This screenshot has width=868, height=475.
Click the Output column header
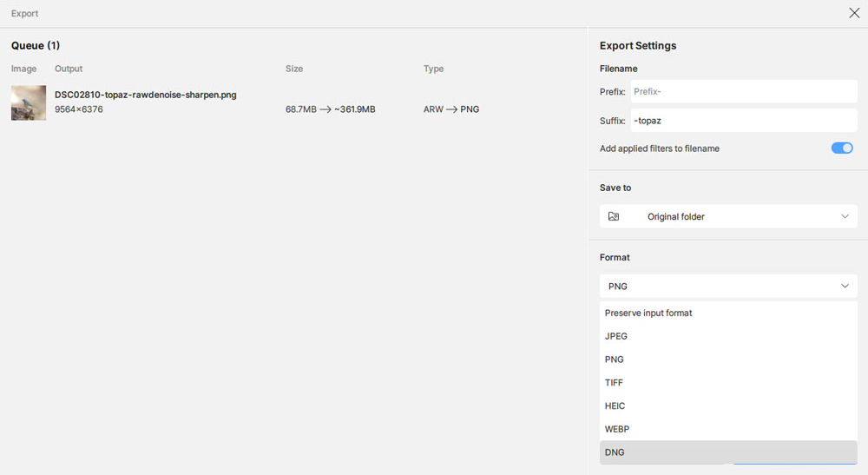(69, 69)
